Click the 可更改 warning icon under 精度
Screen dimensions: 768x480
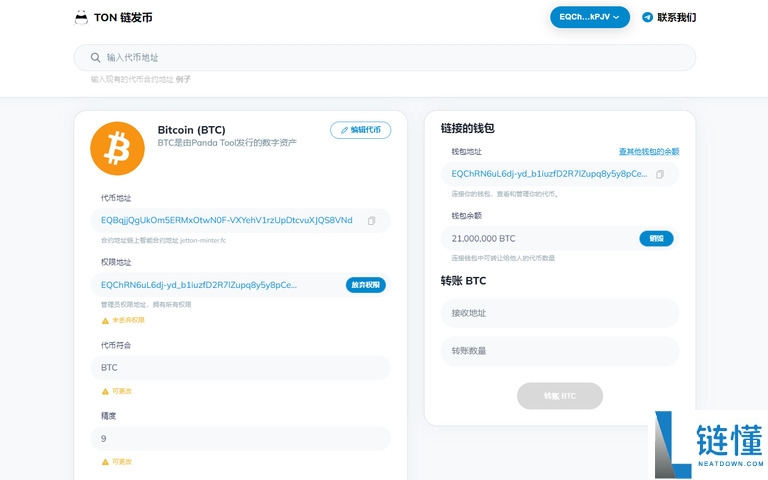(x=105, y=462)
